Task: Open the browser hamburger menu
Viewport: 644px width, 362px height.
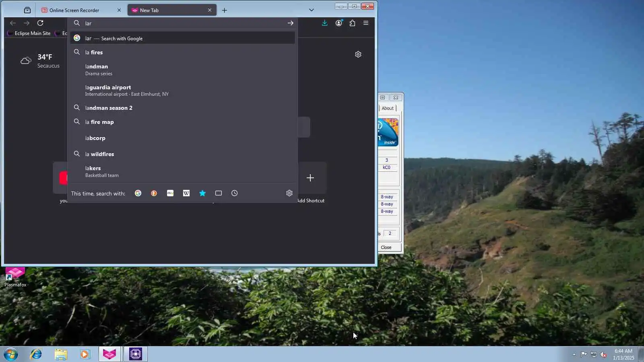Action: pos(366,23)
